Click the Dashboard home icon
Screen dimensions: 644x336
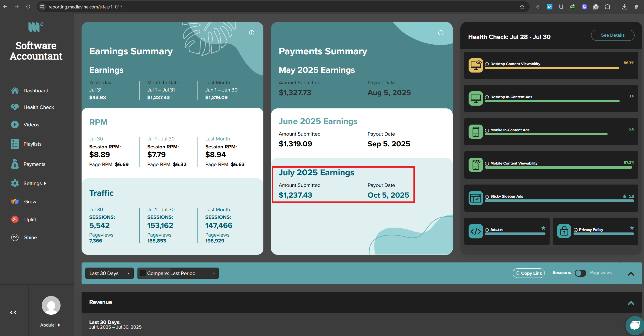(x=15, y=90)
